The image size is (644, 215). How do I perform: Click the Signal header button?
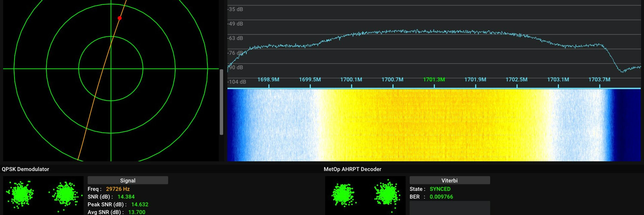tap(128, 180)
